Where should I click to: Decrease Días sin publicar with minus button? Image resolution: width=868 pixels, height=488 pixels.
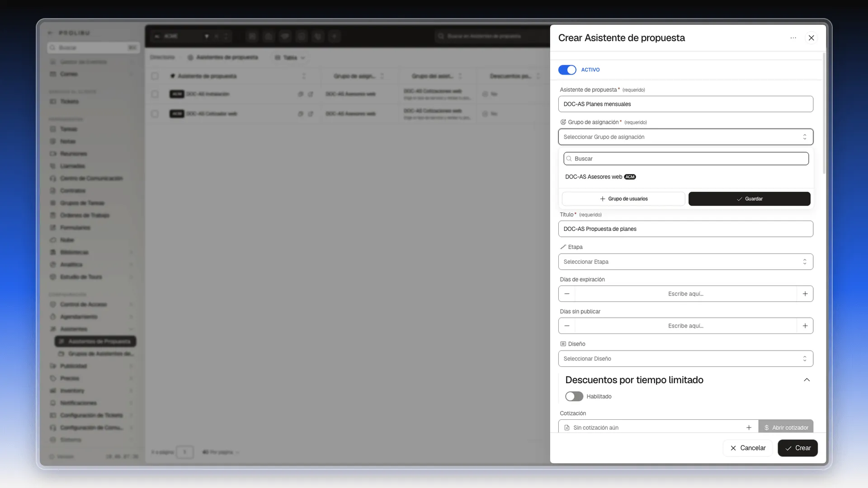click(567, 326)
